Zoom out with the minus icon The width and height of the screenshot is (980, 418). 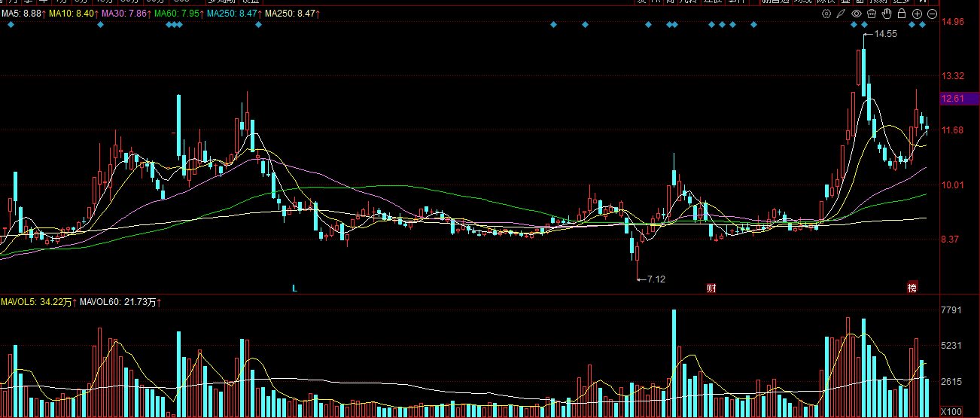[932, 14]
